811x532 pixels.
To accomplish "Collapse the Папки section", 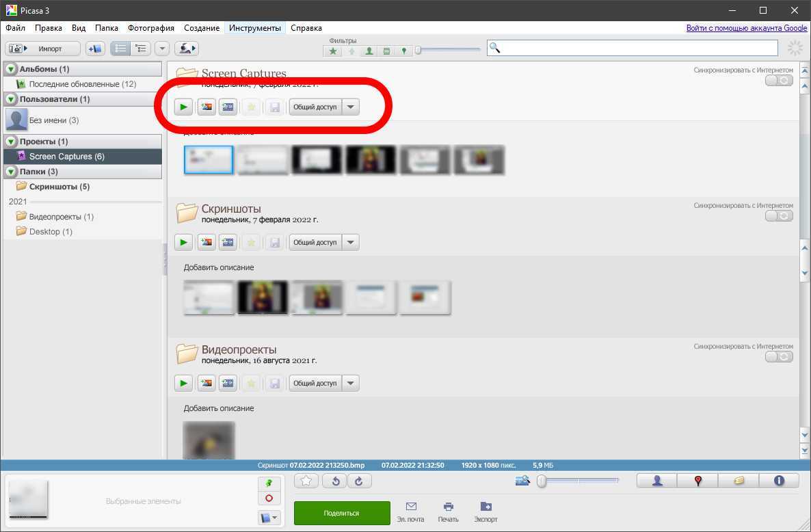I will coord(11,172).
